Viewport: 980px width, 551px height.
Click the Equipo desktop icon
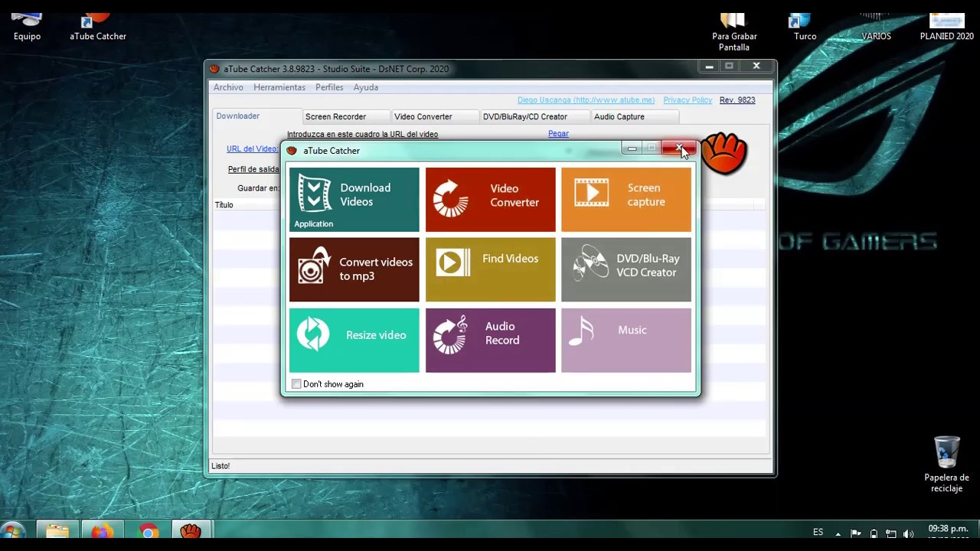[x=27, y=26]
